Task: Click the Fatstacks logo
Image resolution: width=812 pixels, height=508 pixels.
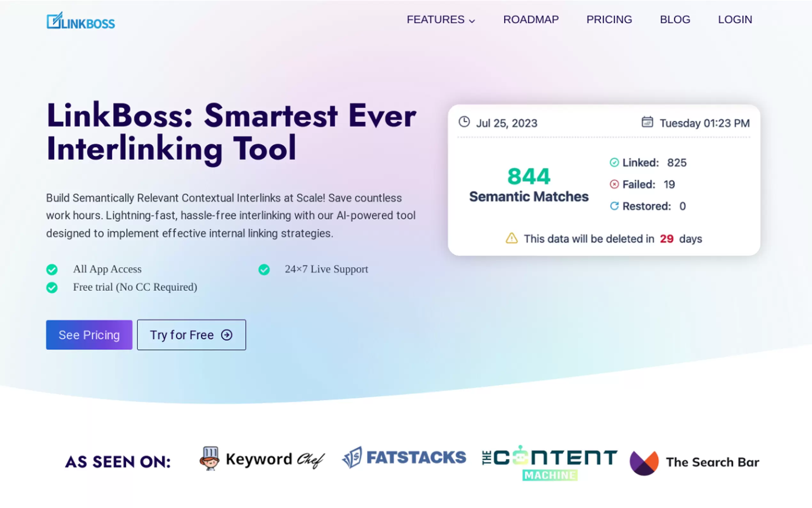Action: 404,457
